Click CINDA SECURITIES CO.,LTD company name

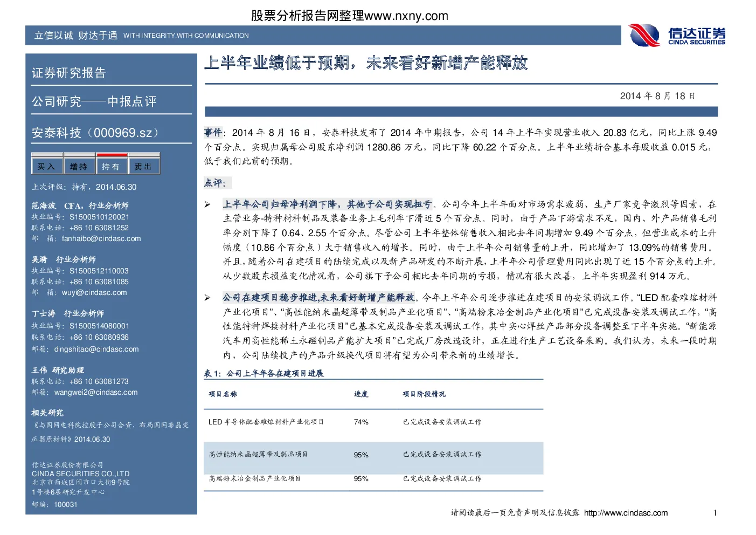click(80, 474)
